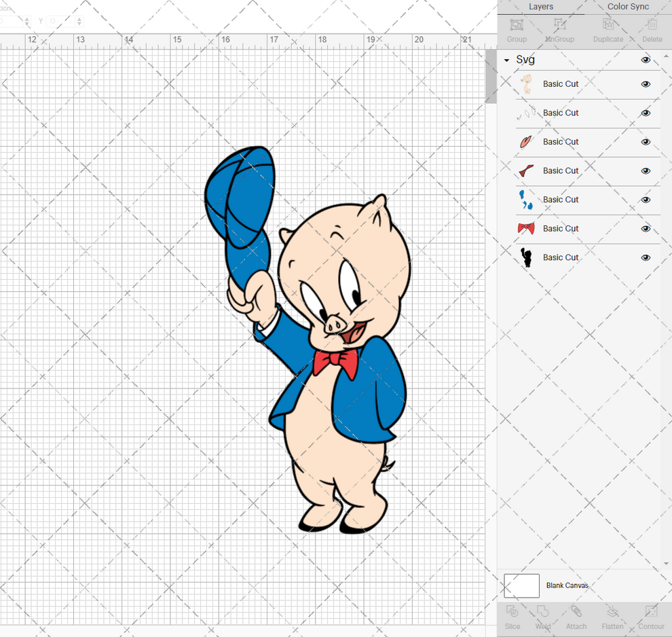Open the Layers tab
The height and width of the screenshot is (637, 672).
(x=541, y=7)
